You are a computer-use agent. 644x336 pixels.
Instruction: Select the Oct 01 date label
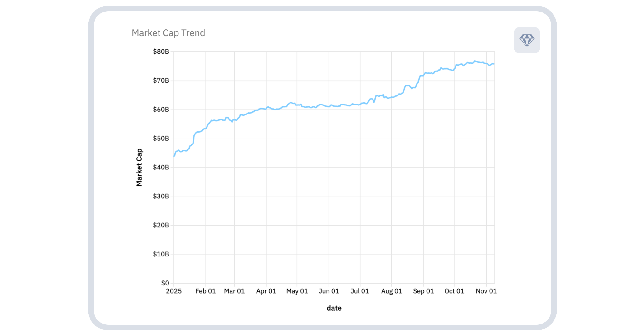coord(454,291)
